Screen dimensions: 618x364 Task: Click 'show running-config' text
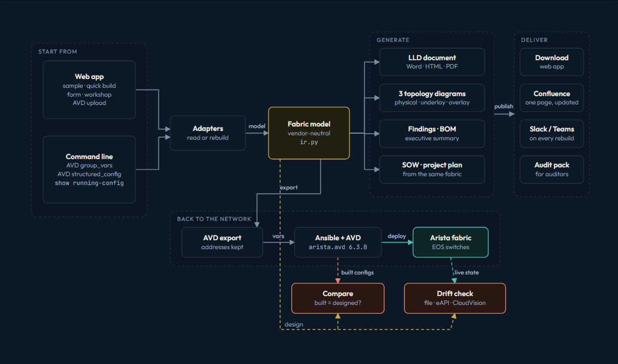(89, 183)
